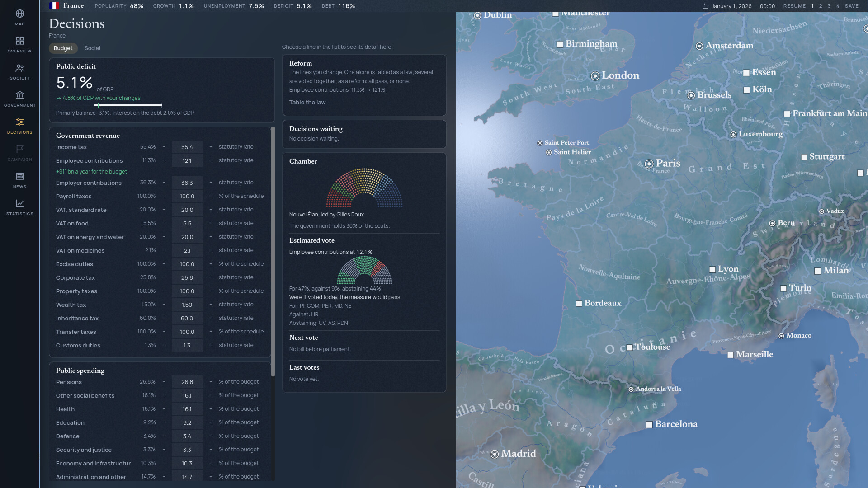Select the Amsterdam capital marker

(699, 46)
